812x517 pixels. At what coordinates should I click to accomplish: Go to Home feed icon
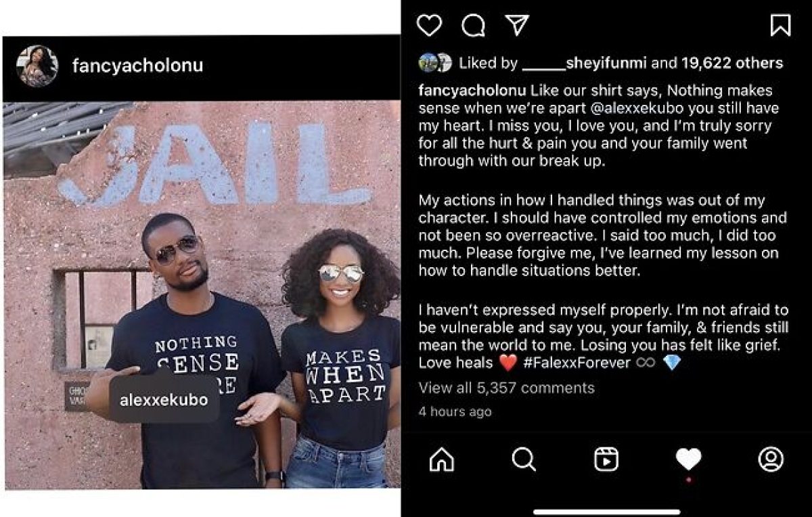pyautogui.click(x=442, y=459)
